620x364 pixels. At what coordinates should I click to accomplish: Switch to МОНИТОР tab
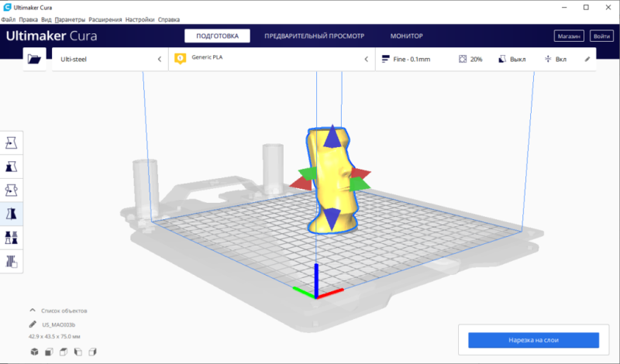pyautogui.click(x=406, y=36)
